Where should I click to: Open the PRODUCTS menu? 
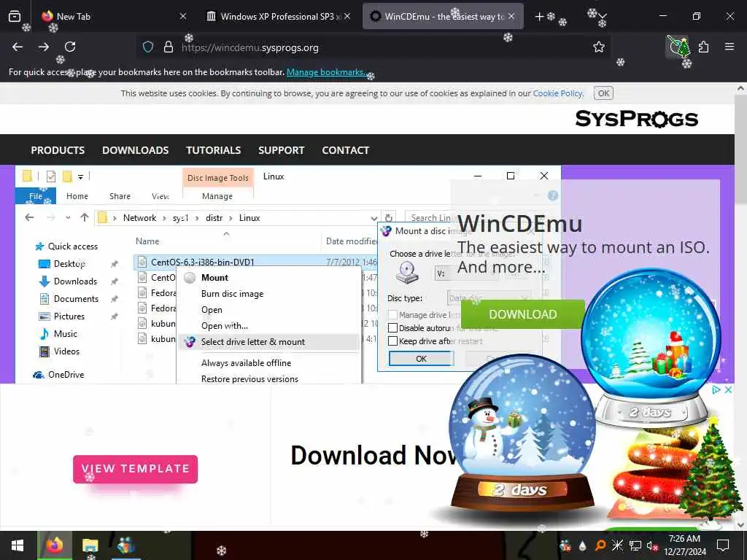pos(58,150)
